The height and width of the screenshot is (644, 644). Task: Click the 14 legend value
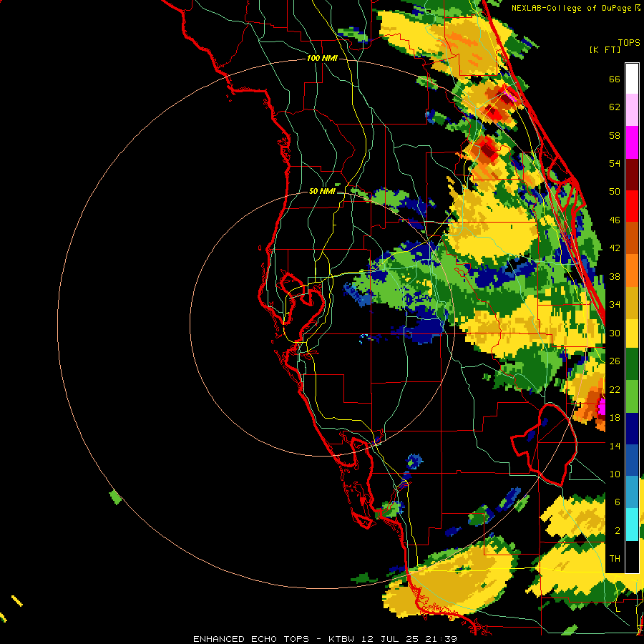615,446
